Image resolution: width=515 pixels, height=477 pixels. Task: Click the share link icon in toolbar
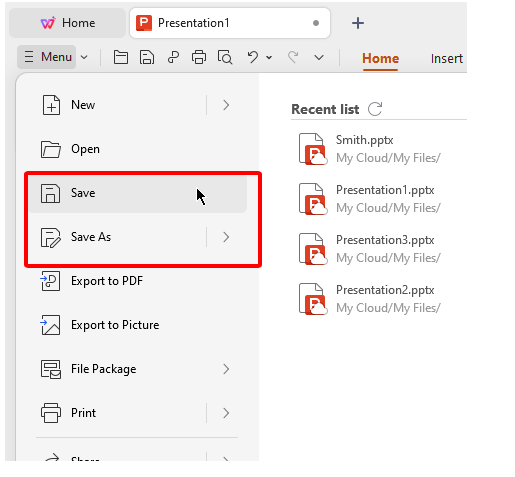(173, 57)
